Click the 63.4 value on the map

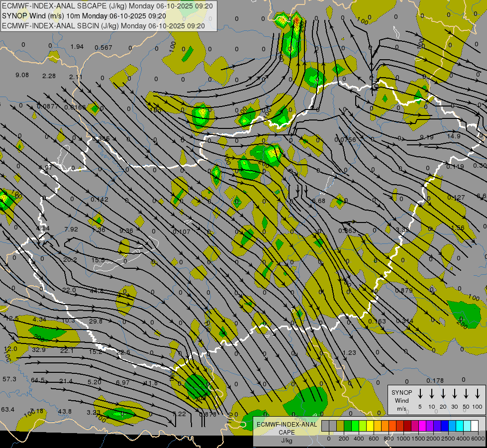8,410
